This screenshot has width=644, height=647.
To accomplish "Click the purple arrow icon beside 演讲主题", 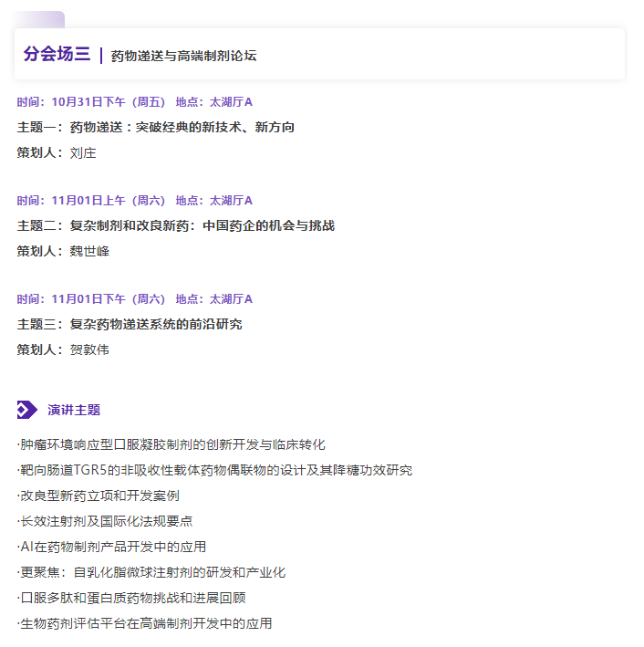I will click(x=27, y=410).
